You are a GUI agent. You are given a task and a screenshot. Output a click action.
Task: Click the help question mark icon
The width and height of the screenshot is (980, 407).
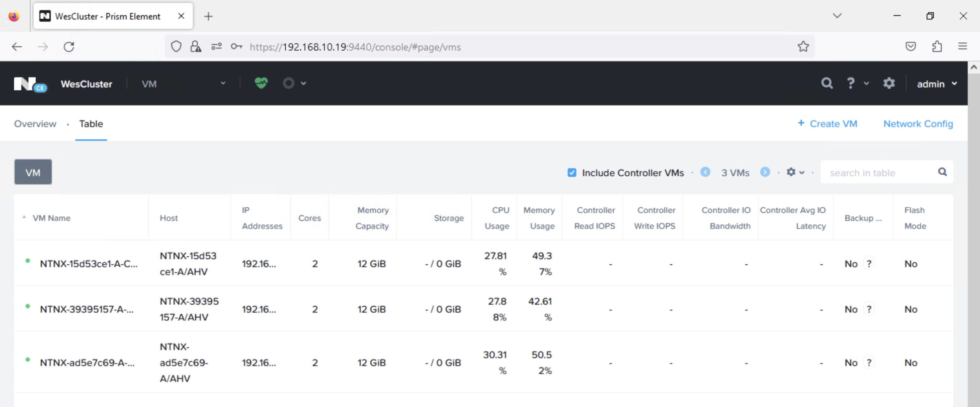pyautogui.click(x=851, y=83)
